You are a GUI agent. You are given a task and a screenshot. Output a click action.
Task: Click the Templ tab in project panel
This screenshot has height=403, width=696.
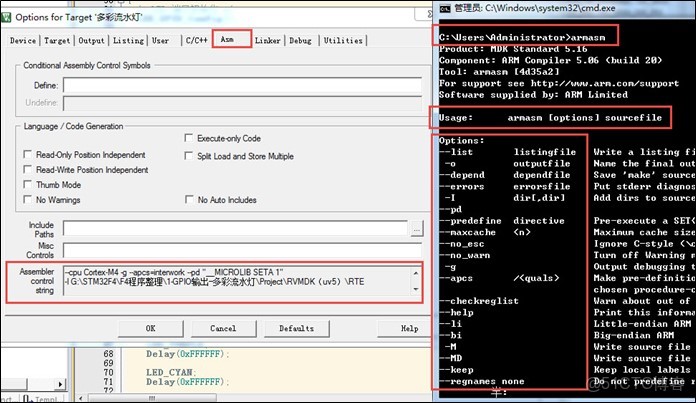click(43, 399)
